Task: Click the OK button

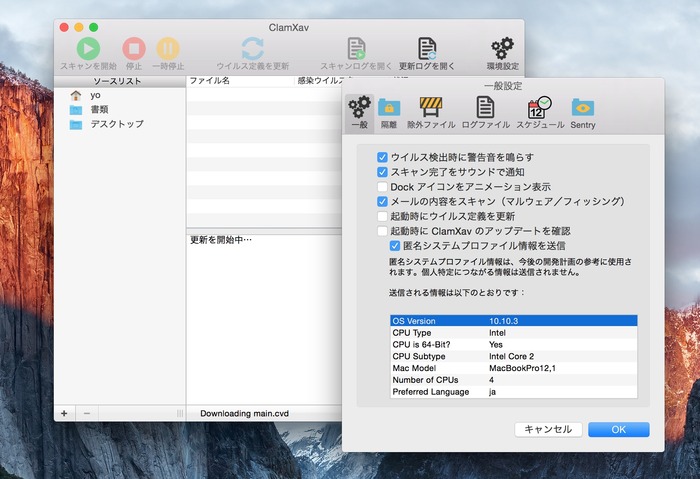Action: coord(619,429)
